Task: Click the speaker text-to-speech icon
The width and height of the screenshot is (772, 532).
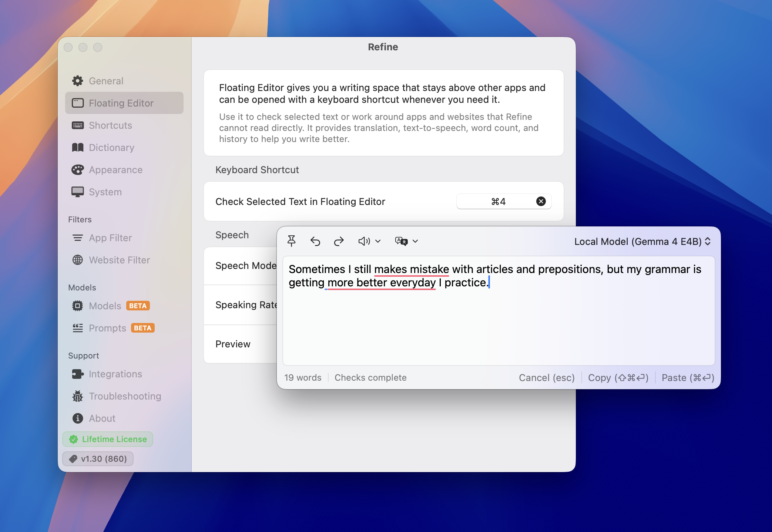Action: coord(364,242)
